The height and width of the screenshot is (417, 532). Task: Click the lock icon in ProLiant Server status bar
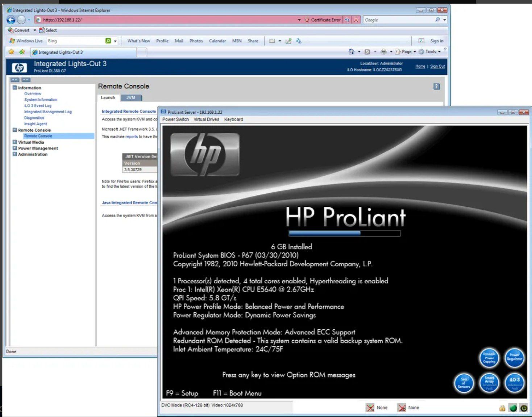click(x=502, y=408)
